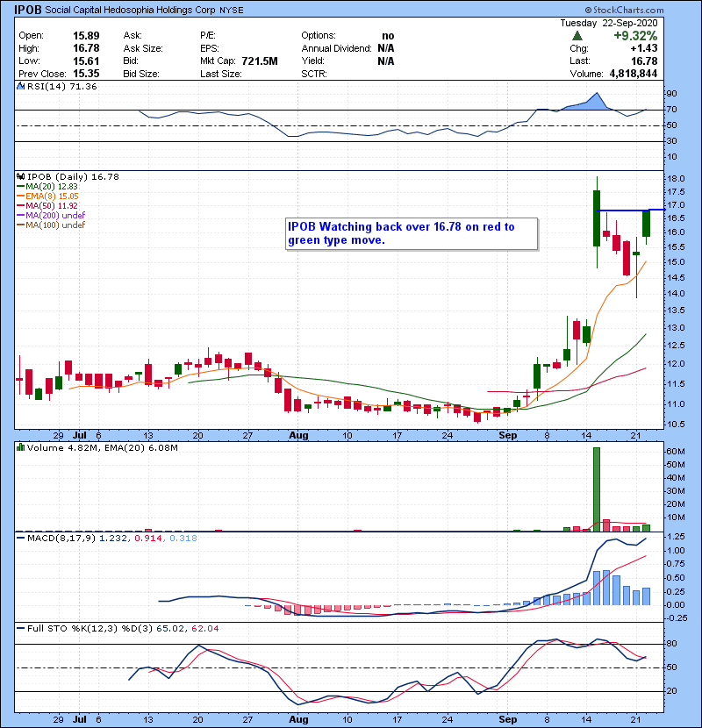Click the volume bars icon beside Volume 4.82M

click(x=20, y=447)
